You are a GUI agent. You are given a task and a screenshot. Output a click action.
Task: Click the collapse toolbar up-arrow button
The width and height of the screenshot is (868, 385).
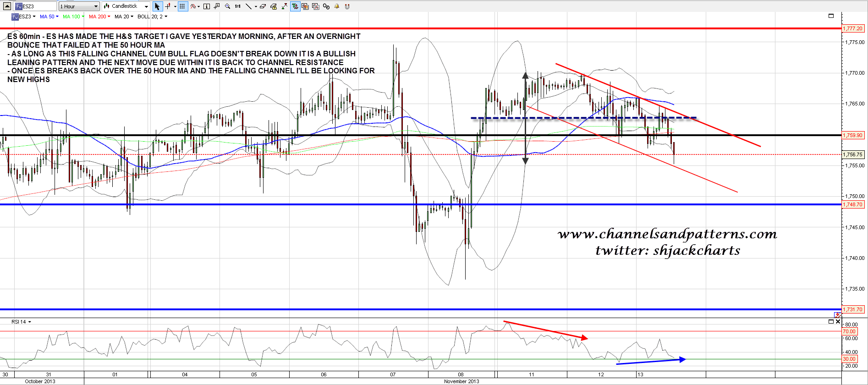point(6,6)
